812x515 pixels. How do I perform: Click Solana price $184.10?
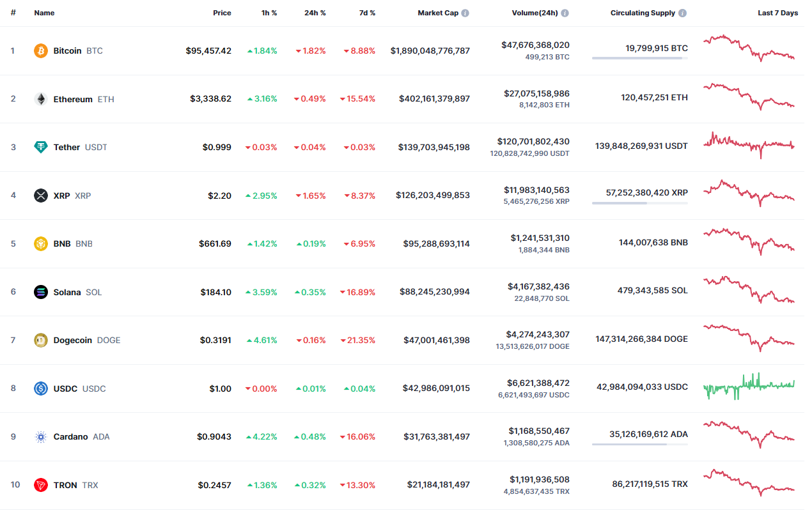[216, 292]
